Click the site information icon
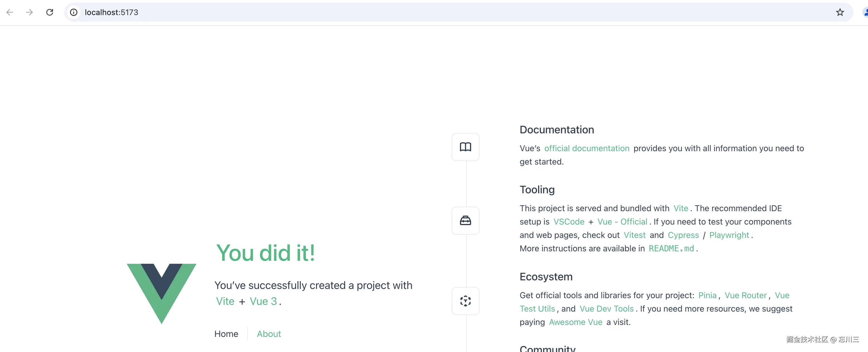Screen dimensions: 868x352 click(73, 13)
